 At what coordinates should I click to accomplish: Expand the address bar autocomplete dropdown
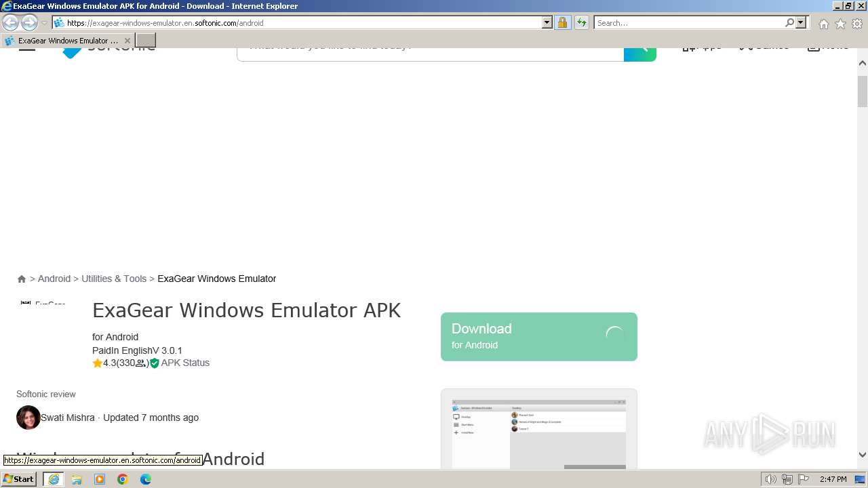[x=547, y=22]
